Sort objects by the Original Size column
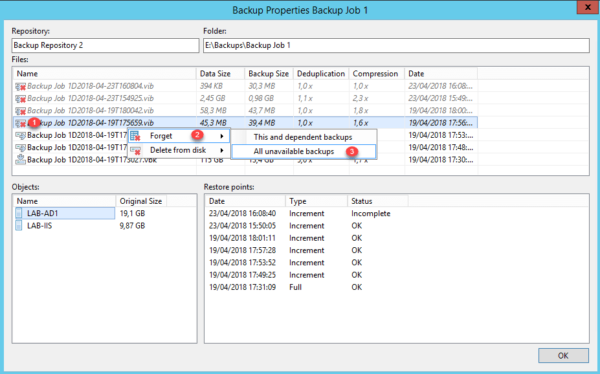The image size is (600, 374). [x=141, y=201]
